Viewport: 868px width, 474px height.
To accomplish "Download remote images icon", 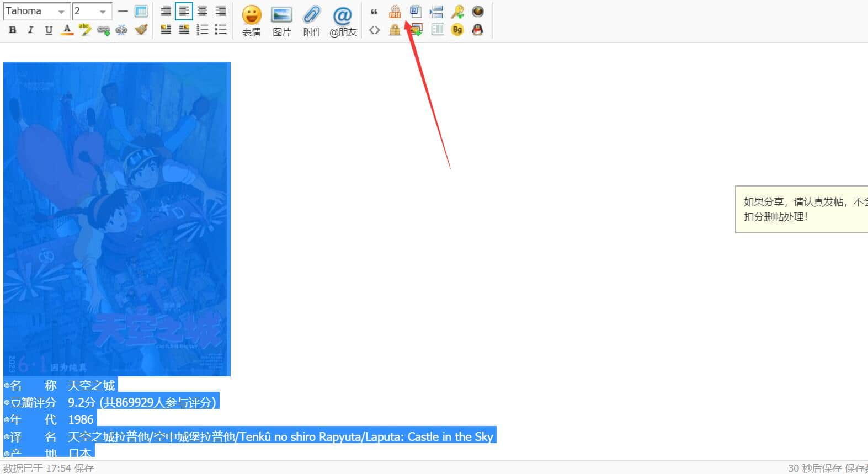I will click(x=417, y=30).
